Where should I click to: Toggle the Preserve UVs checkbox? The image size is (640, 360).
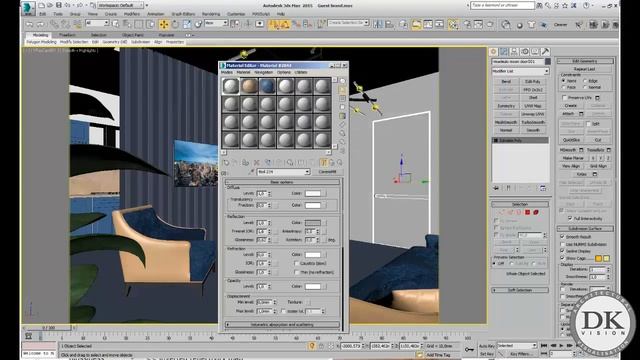[x=564, y=98]
